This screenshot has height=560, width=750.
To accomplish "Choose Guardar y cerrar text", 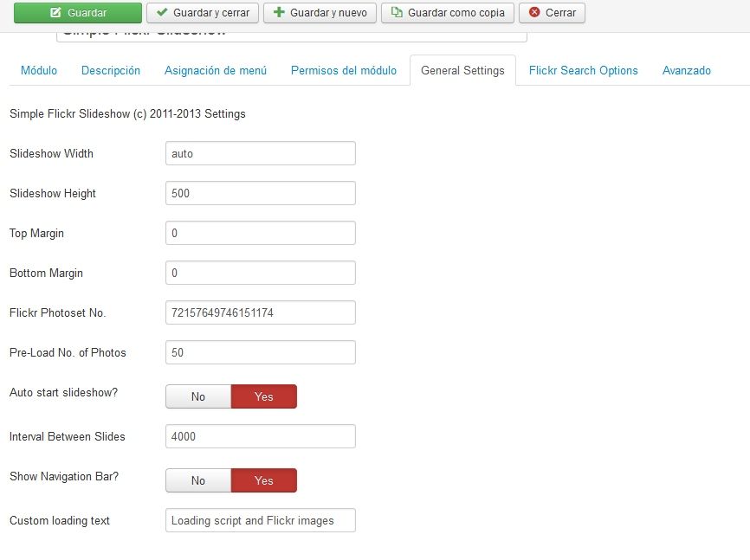I will tap(211, 13).
